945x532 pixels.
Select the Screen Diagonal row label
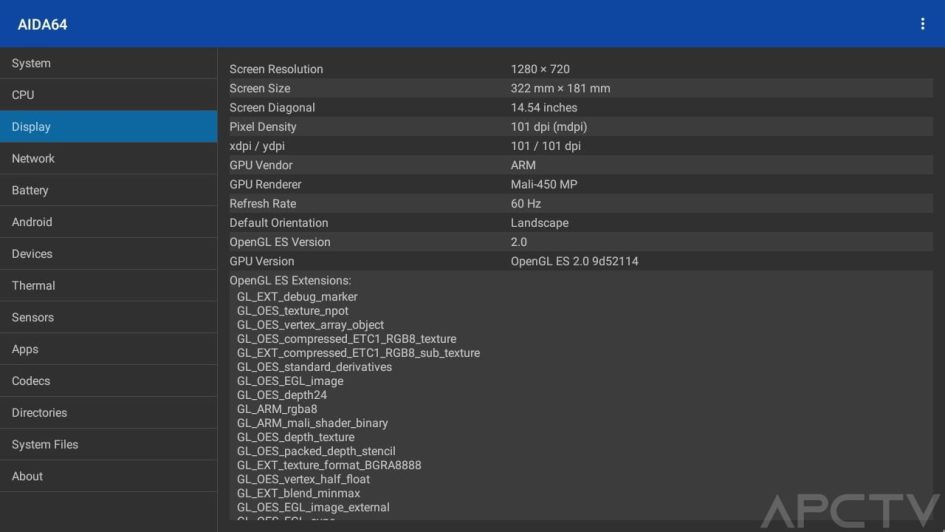click(x=272, y=108)
